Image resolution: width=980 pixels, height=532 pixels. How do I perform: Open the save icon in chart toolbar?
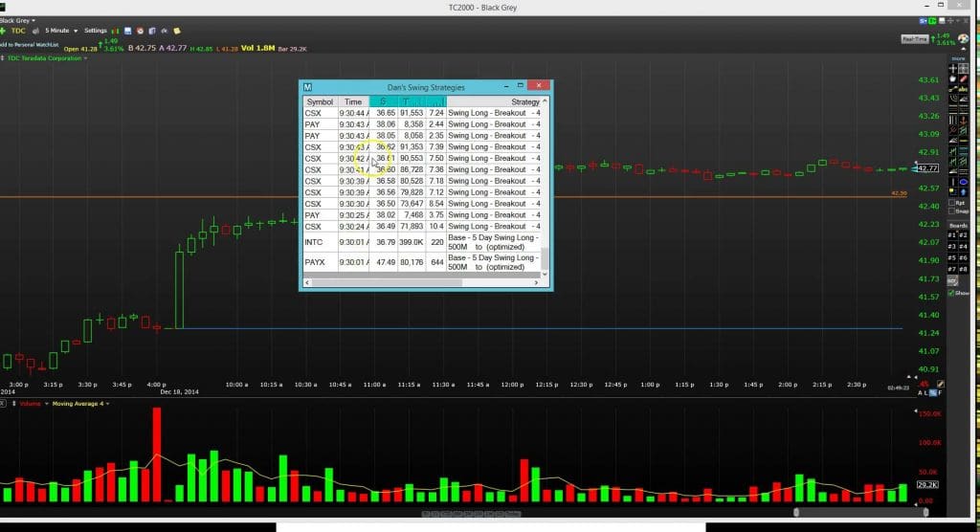[127, 31]
